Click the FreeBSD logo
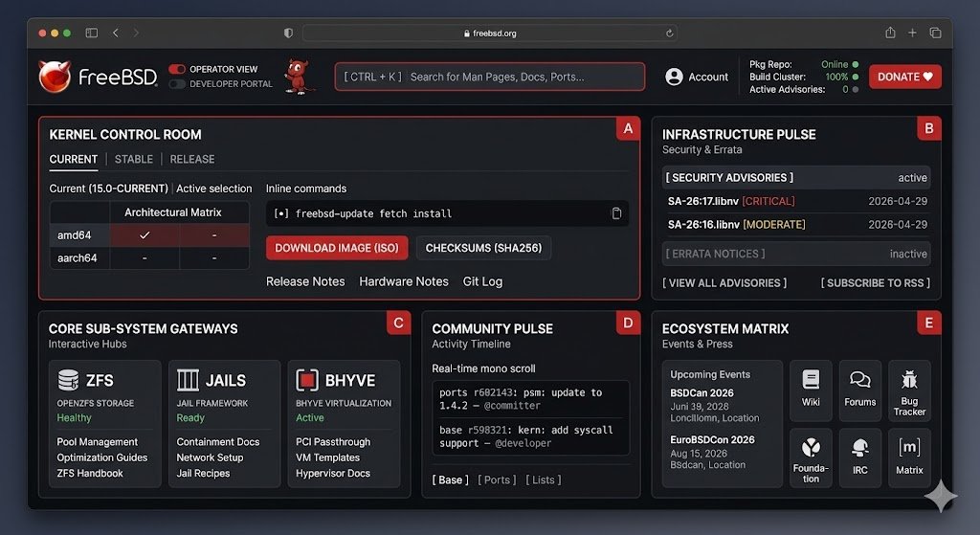 (98, 77)
